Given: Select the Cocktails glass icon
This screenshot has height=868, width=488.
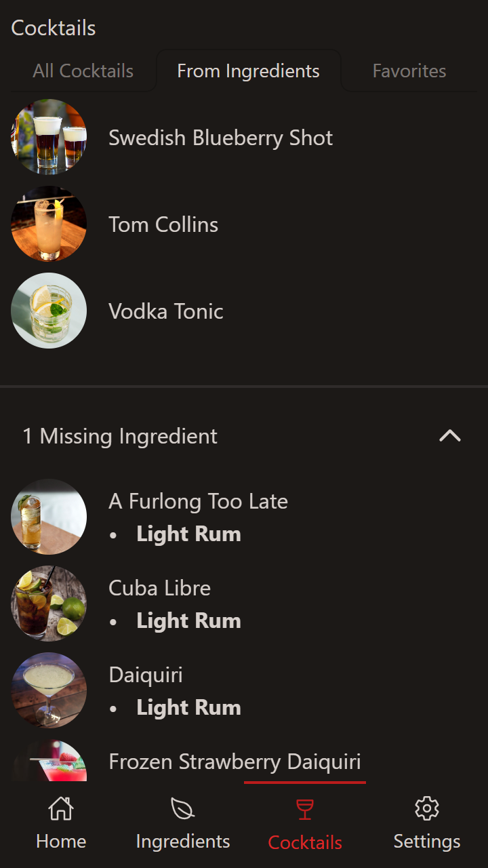Looking at the screenshot, I should click(x=305, y=810).
